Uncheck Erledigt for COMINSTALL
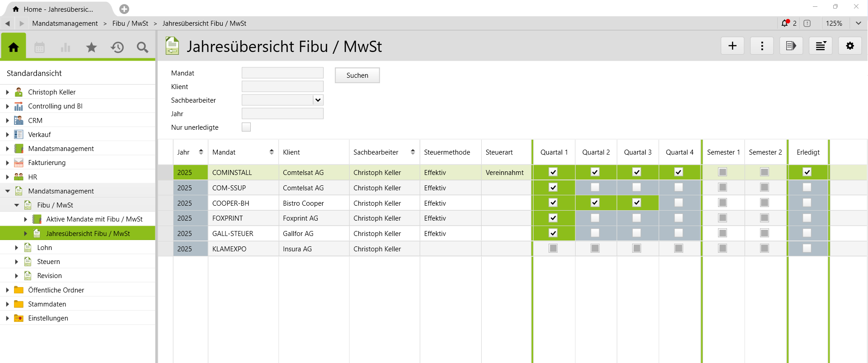The image size is (868, 363). (x=807, y=172)
